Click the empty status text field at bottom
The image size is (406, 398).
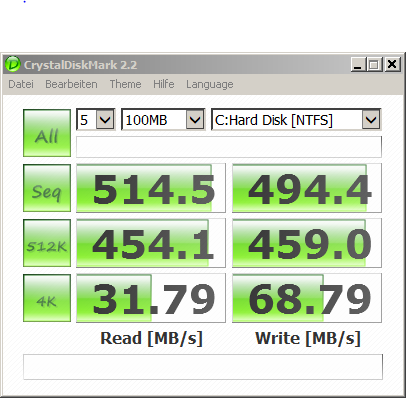203,367
